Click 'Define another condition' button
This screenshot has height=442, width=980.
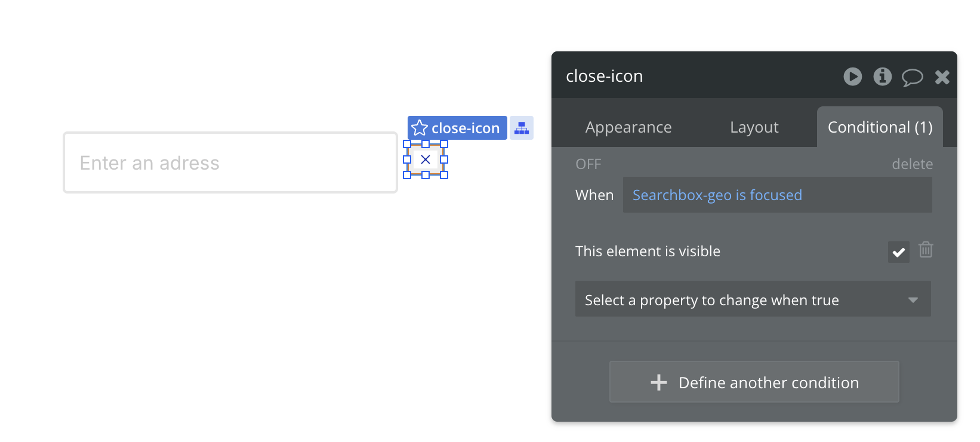point(754,382)
